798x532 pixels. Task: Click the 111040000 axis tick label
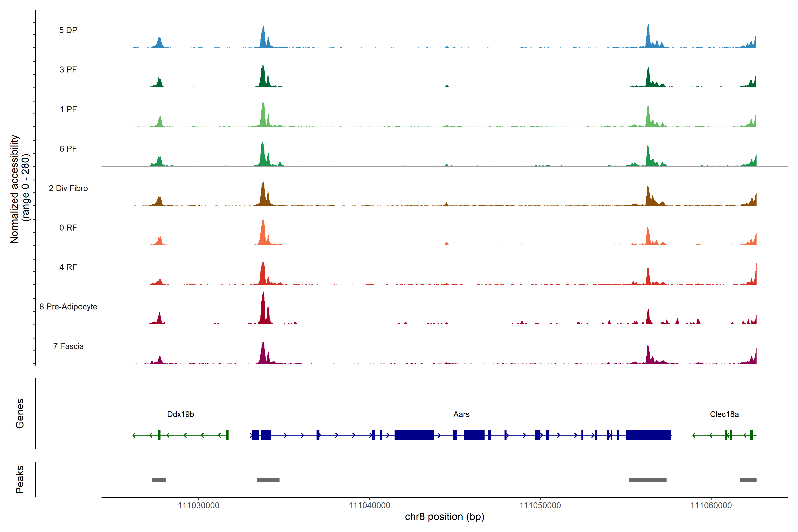click(x=370, y=506)
